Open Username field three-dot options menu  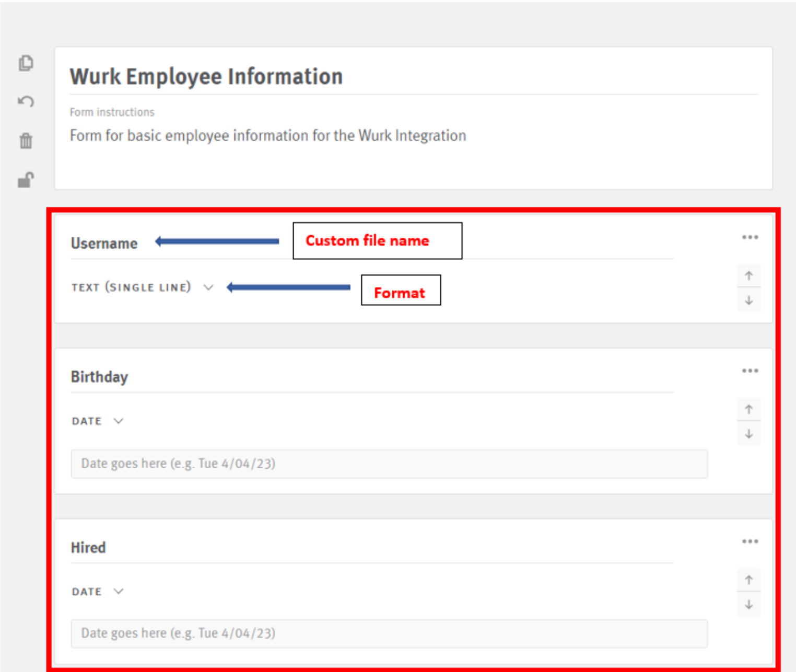click(x=750, y=237)
